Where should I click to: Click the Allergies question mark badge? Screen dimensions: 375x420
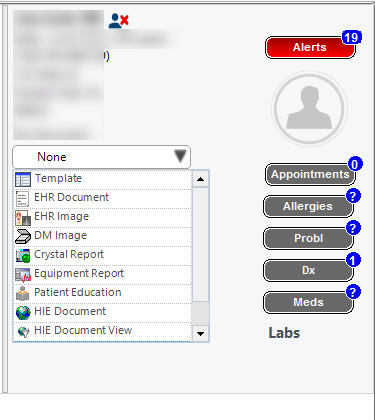tap(353, 196)
